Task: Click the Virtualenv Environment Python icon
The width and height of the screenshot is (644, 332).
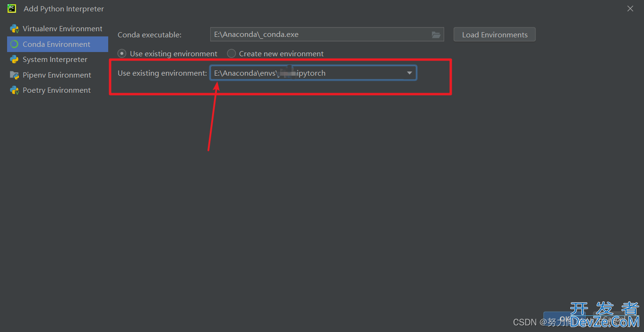Action: click(x=14, y=29)
